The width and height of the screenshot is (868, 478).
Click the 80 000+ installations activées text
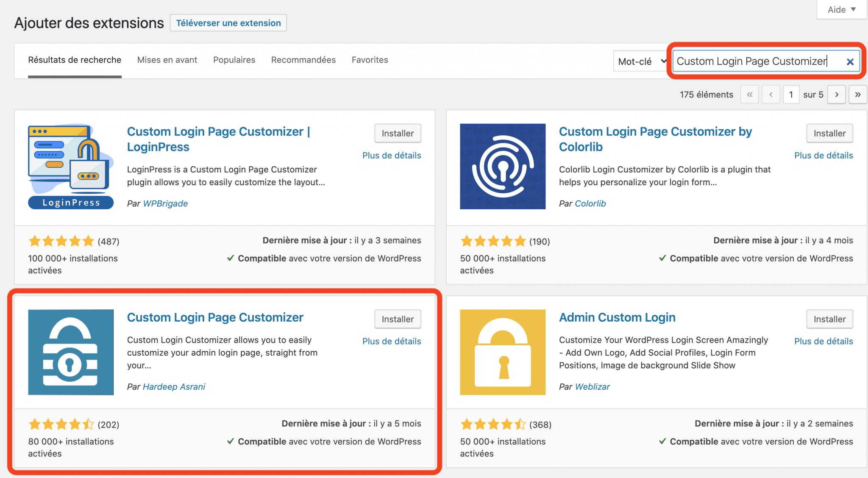tap(71, 447)
